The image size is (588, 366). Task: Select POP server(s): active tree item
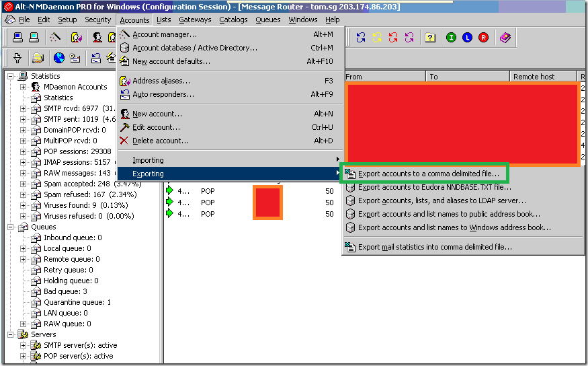pyautogui.click(x=79, y=356)
